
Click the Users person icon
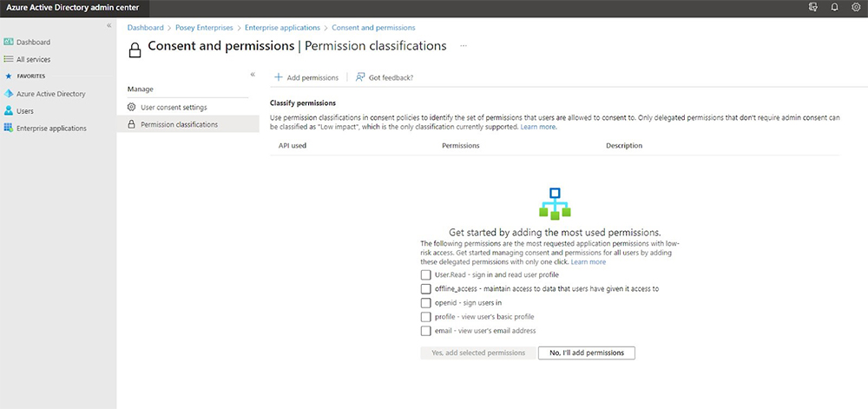9,110
